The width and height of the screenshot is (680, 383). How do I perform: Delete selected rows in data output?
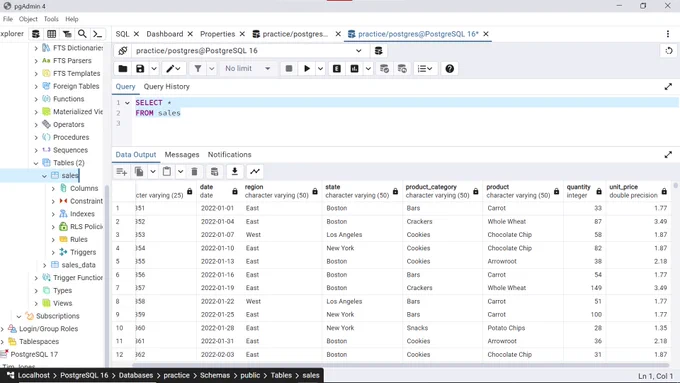(x=194, y=172)
